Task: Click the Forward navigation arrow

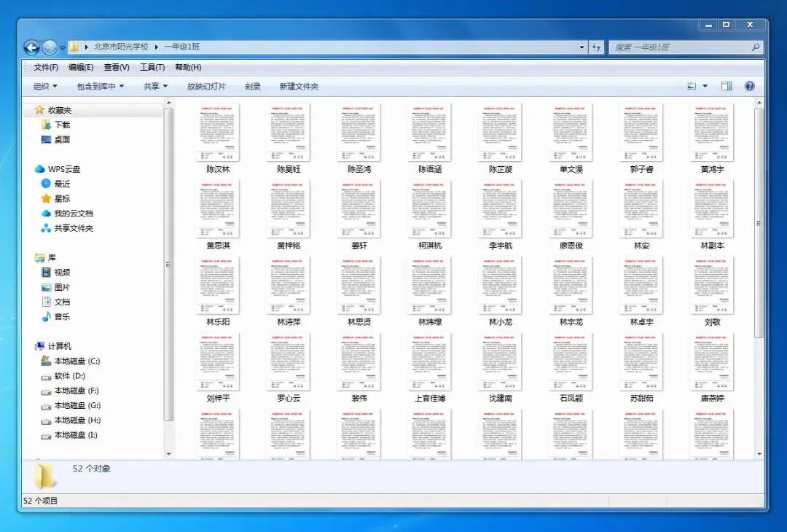Action: pos(50,47)
